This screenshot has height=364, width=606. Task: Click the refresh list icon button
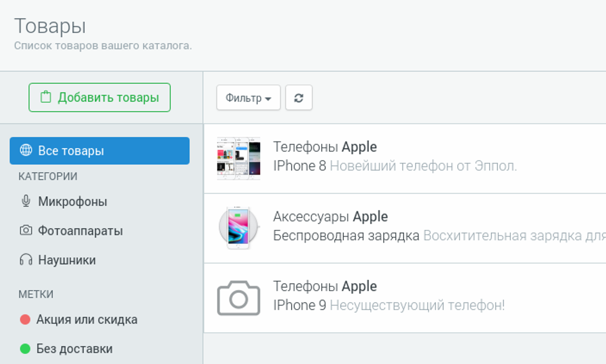tap(299, 98)
